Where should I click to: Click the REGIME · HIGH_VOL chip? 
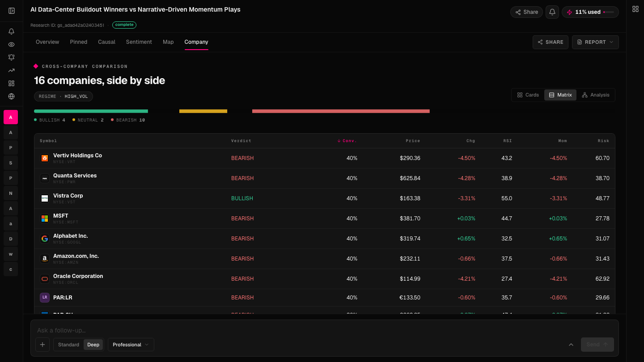[64, 96]
